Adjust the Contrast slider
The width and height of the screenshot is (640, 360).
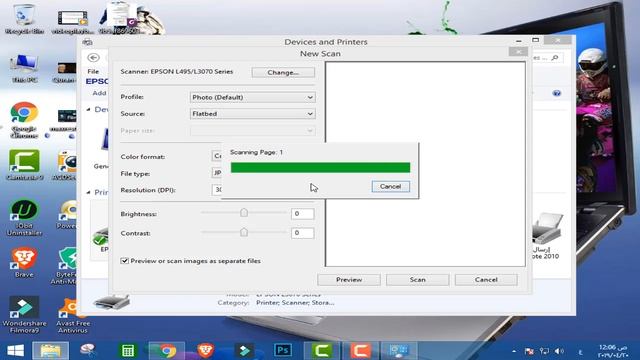point(244,232)
